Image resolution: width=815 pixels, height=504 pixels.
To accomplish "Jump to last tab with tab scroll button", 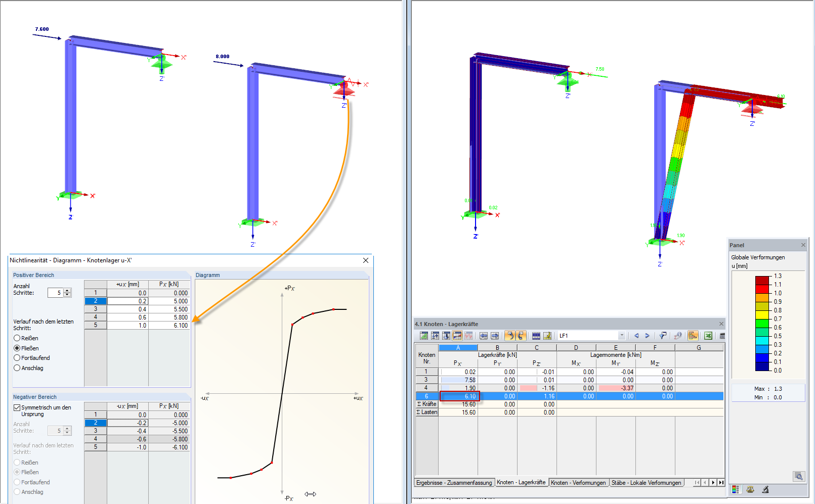I will [721, 482].
